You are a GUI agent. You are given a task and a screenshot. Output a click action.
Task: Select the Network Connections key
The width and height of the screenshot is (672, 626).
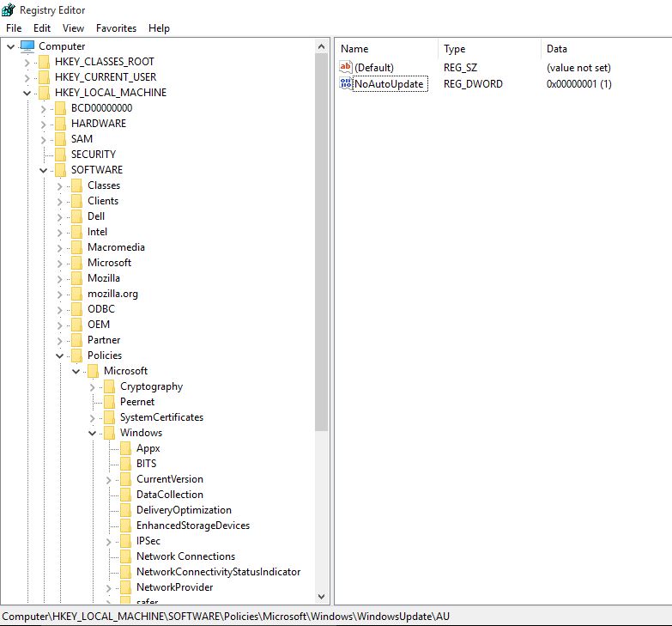(x=185, y=556)
